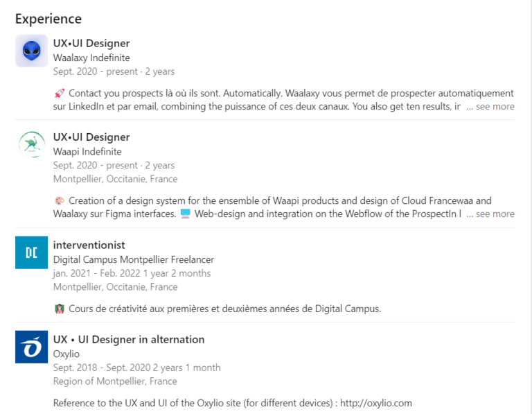Click Waalaxy Indefinite company name
532x414 pixels.
point(91,58)
